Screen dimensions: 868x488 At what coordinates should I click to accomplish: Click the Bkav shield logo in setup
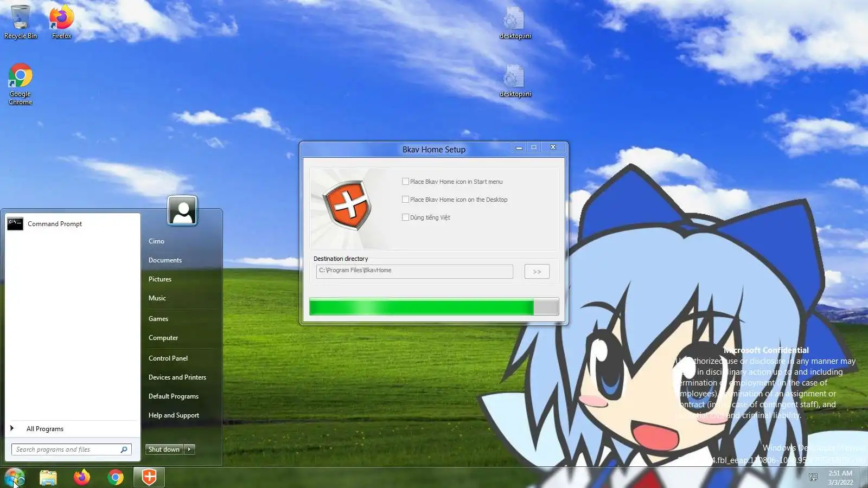pos(347,205)
